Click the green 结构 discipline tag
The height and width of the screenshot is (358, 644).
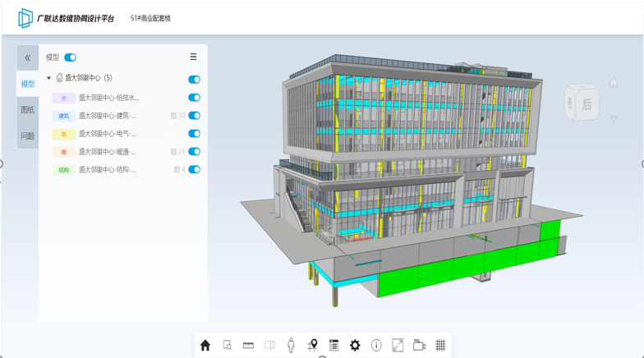(63, 170)
